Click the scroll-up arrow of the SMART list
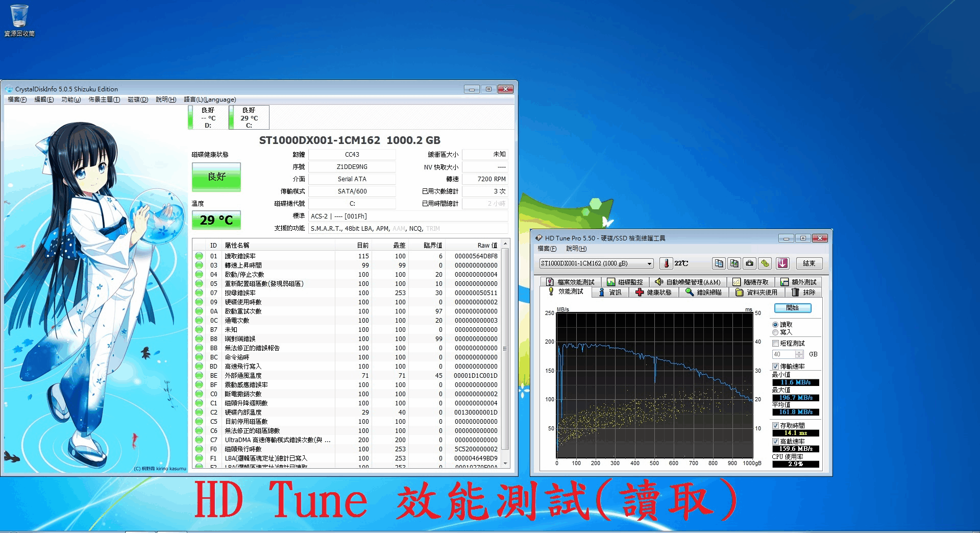This screenshot has height=533, width=980. (505, 244)
